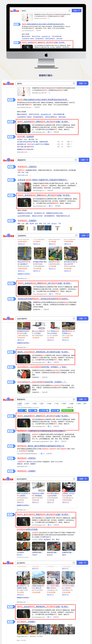Click camera icon in the 高速堆垛机 search box

tap(74, 399)
